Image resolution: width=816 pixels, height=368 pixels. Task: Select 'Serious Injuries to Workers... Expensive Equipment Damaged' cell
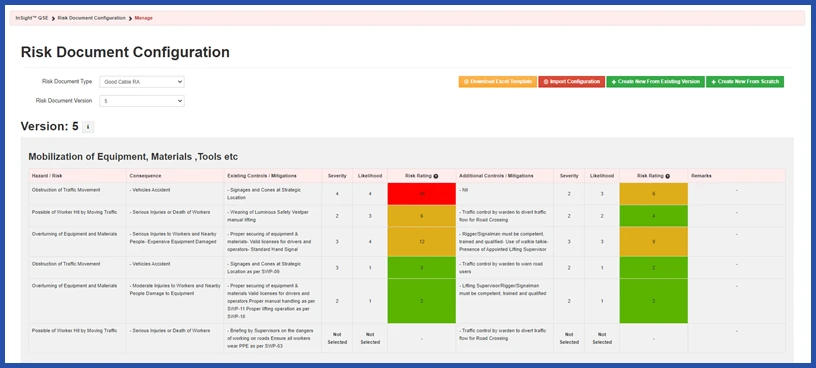tap(175, 242)
